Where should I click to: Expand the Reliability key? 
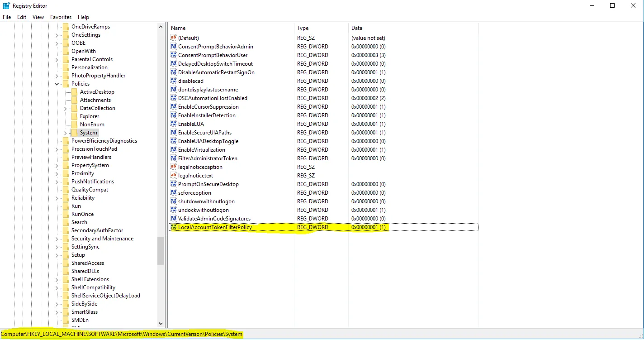click(x=57, y=198)
